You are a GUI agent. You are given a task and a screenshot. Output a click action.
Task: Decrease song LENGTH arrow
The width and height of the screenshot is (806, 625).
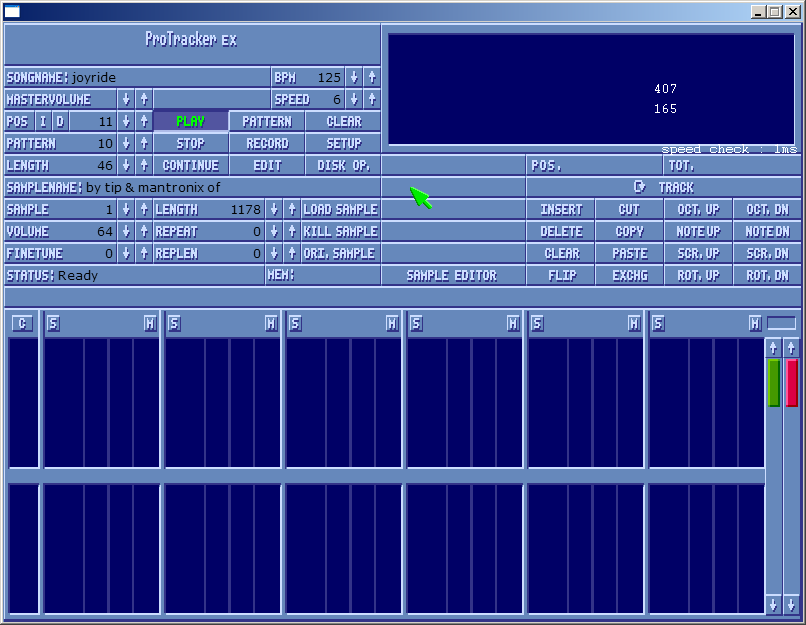click(x=126, y=166)
